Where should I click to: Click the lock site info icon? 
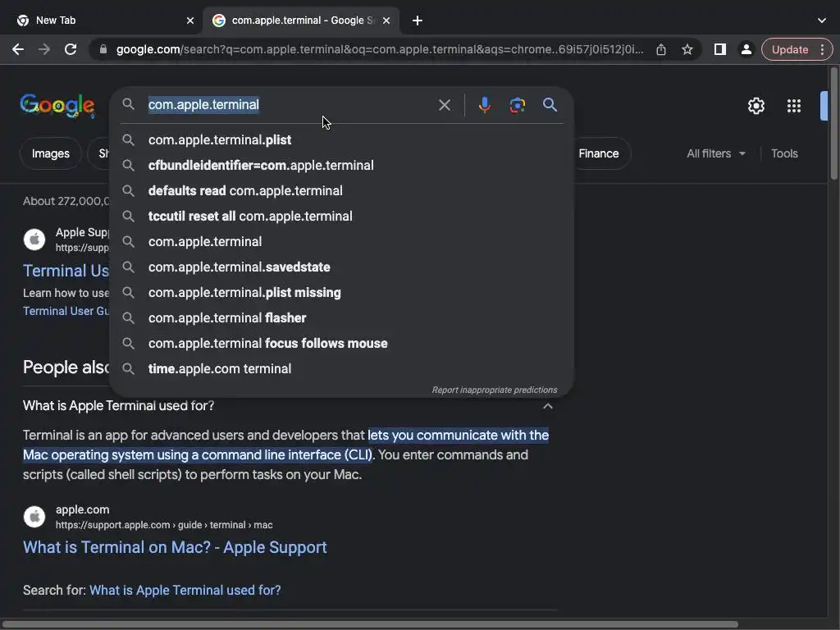[103, 49]
